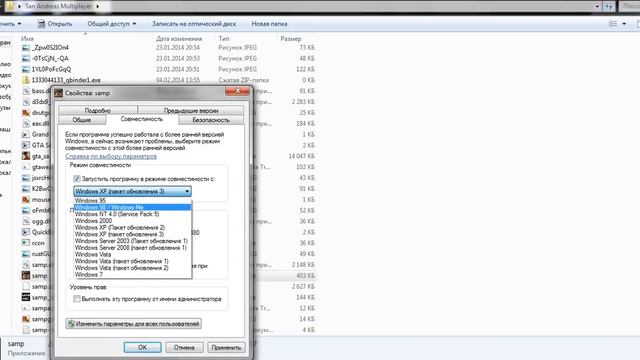Click the San Andreas Multiplayer breadcrumb arrow
640x360 pixels.
point(98,6)
